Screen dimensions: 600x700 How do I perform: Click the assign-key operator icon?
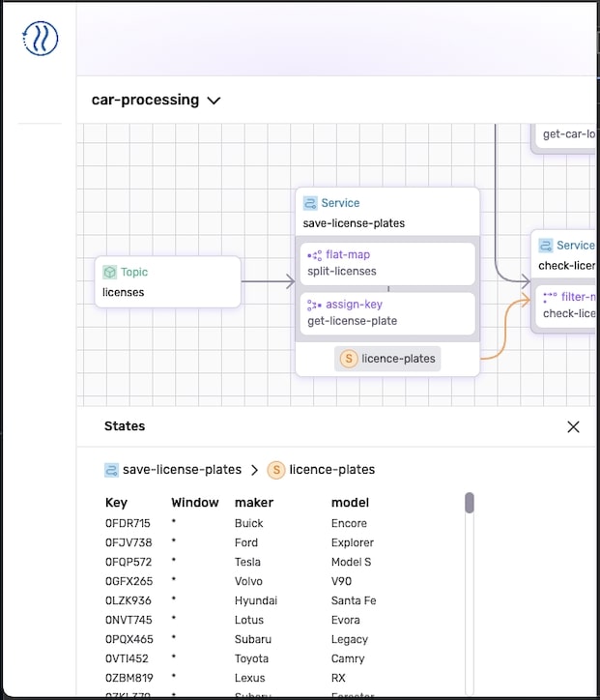pos(314,305)
